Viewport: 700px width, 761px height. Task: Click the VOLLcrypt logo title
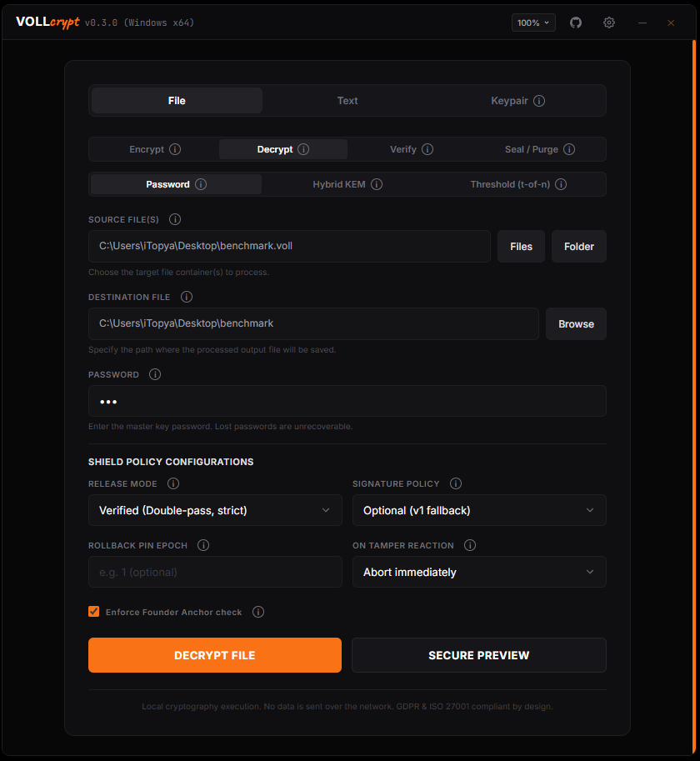(x=47, y=23)
